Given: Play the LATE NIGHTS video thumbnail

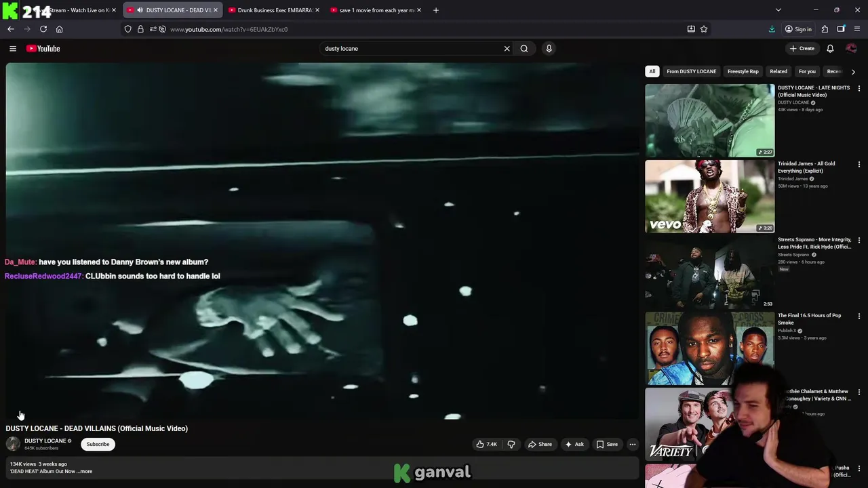Looking at the screenshot, I should tap(709, 121).
